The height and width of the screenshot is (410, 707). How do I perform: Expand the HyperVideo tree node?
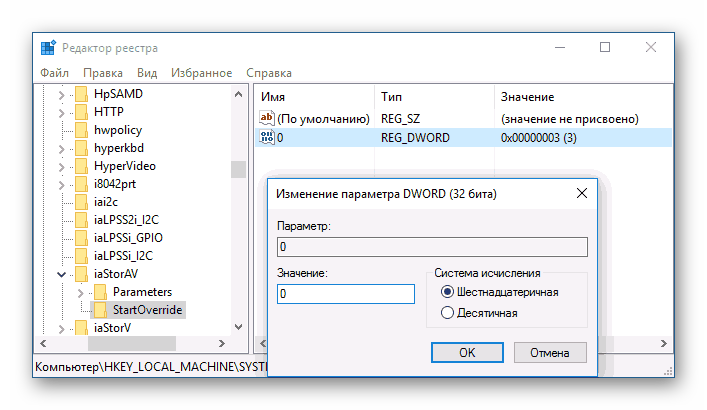[x=62, y=167]
